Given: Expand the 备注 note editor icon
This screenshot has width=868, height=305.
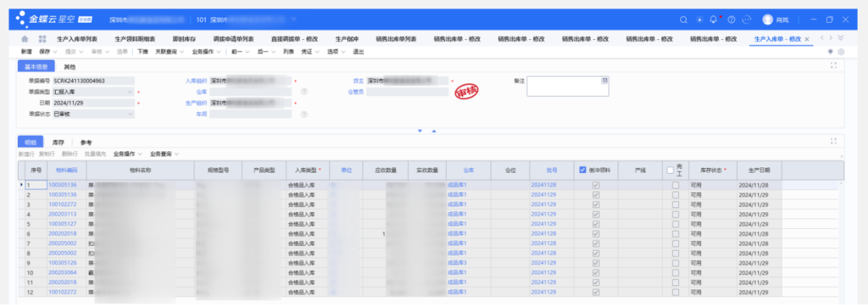Looking at the screenshot, I should click(605, 81).
